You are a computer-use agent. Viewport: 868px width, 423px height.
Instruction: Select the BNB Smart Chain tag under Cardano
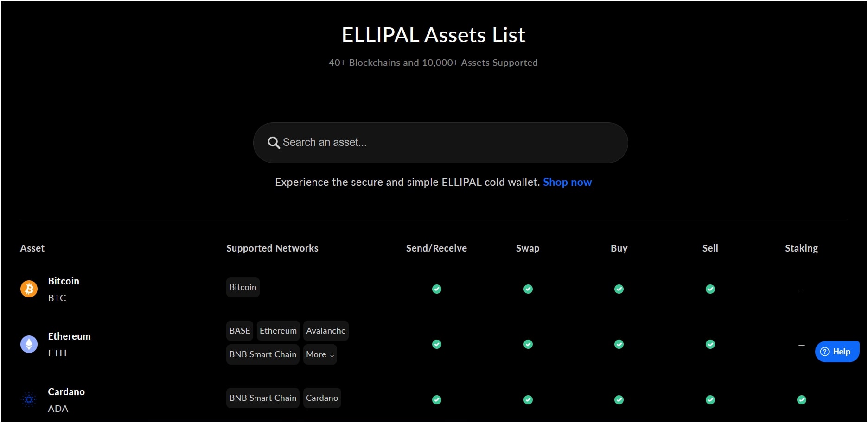point(262,398)
